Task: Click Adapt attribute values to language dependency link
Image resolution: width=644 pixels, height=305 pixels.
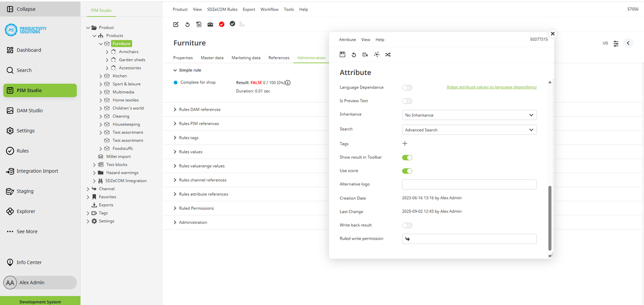Action: pyautogui.click(x=491, y=87)
